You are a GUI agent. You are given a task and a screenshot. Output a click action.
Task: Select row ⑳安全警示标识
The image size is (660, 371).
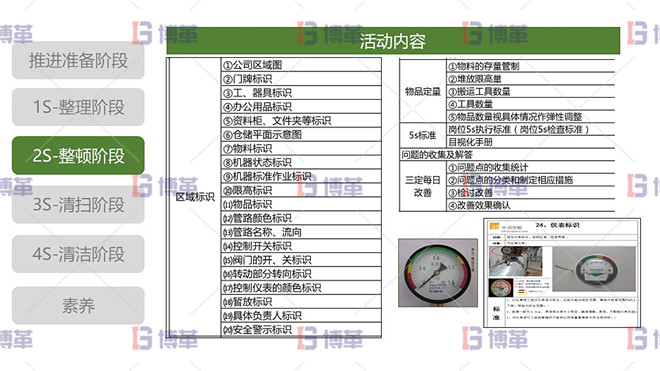point(301,329)
